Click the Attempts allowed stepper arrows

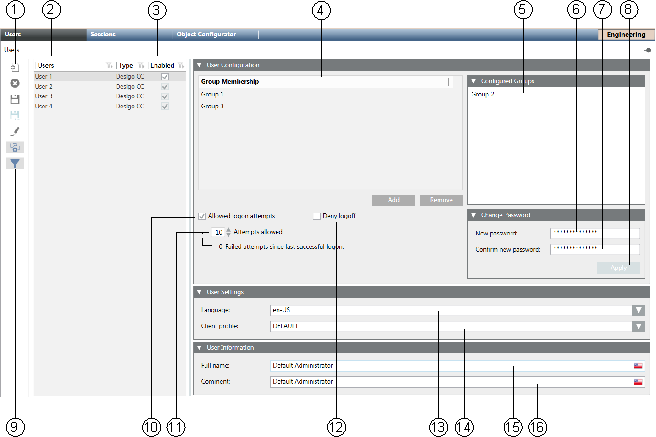point(228,232)
